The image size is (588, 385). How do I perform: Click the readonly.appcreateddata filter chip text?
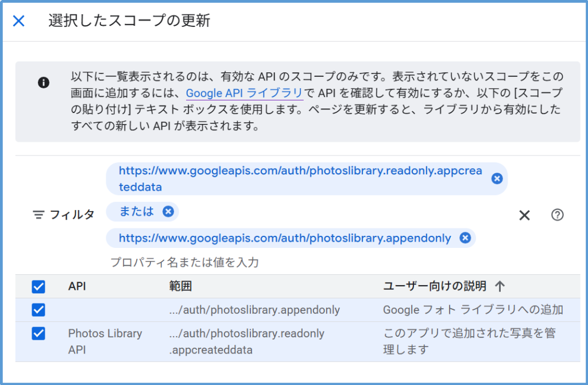click(x=300, y=178)
